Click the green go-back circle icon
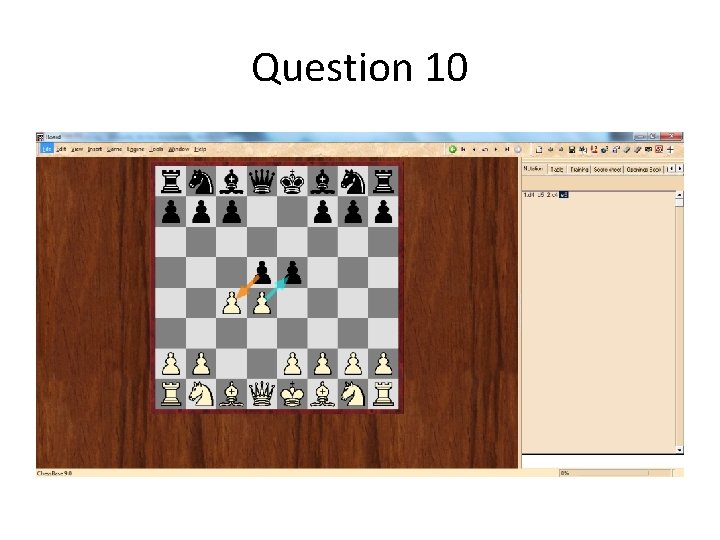This screenshot has height=540, width=720. pos(453,149)
